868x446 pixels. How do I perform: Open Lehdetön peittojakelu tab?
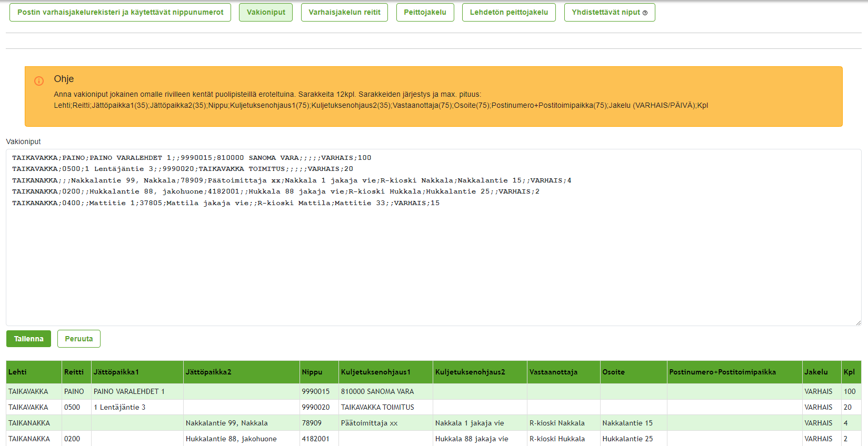click(509, 12)
